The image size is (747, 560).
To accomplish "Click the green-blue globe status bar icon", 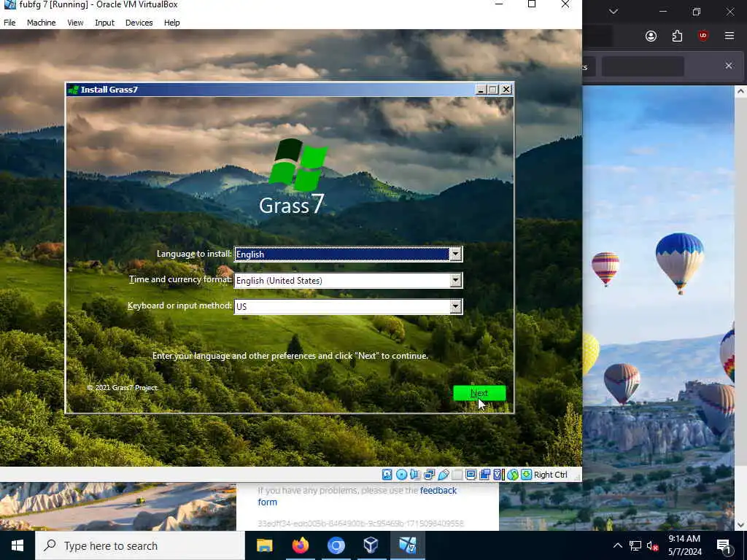I will point(513,474).
